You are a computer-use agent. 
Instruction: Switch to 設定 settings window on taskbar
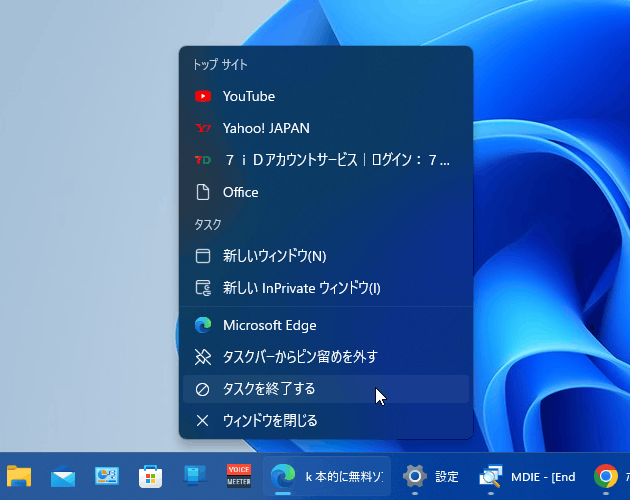tap(430, 477)
